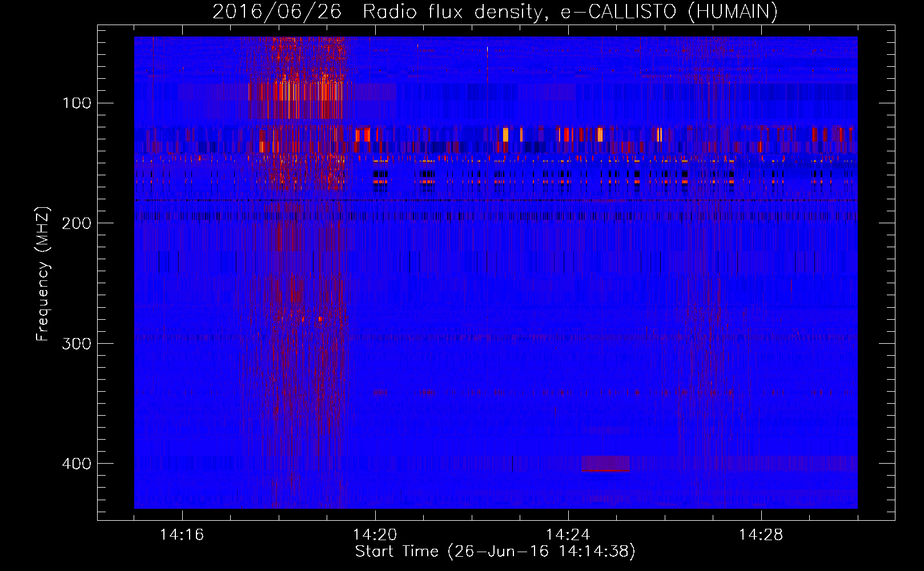This screenshot has width=924, height=571.
Task: Click the 14:24 time tick label
Action: pyautogui.click(x=568, y=535)
